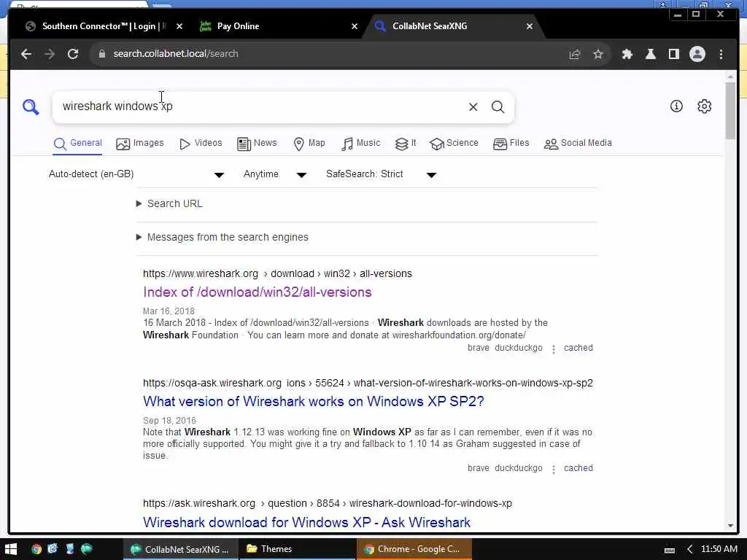Expand the Search URL section
The width and height of the screenshot is (747, 560).
pyautogui.click(x=169, y=204)
